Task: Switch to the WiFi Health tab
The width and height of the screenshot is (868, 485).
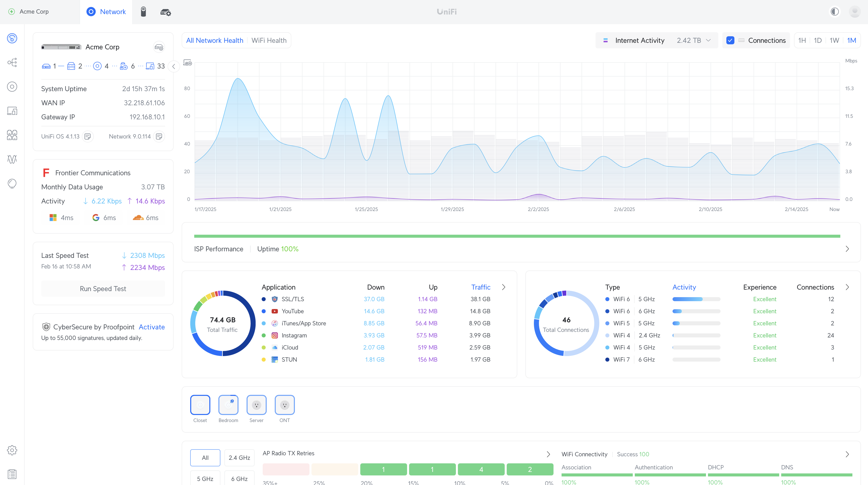Action: click(x=269, y=41)
